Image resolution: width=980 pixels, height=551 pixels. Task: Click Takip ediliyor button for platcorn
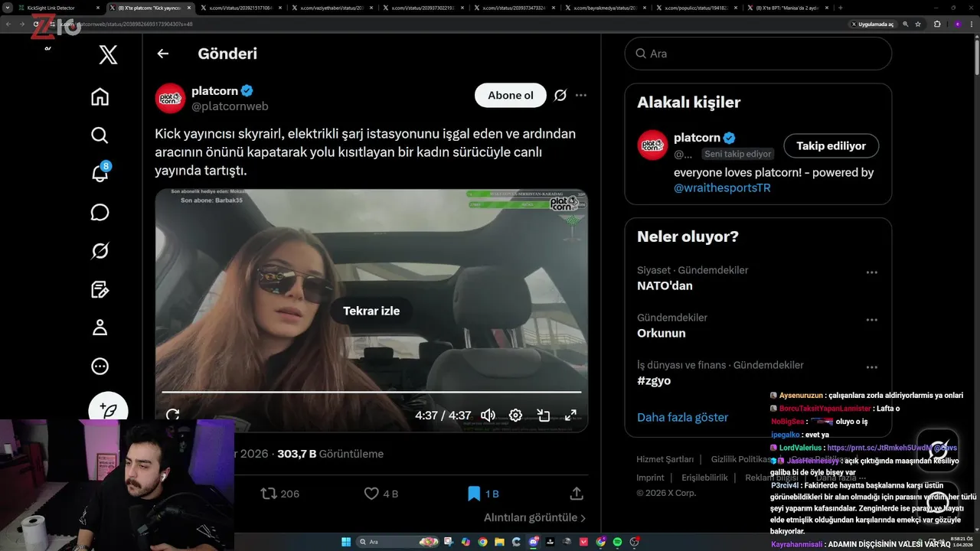pos(831,145)
